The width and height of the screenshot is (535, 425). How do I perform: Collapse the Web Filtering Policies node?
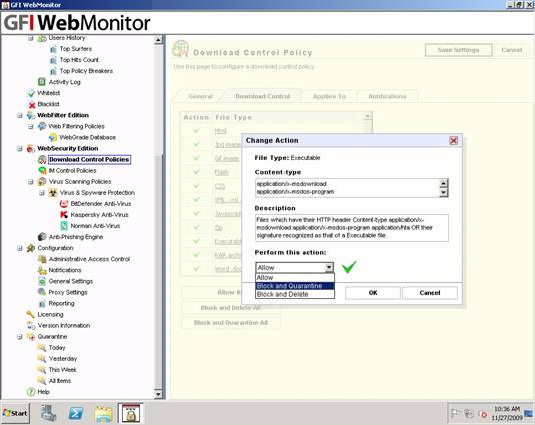pos(30,127)
